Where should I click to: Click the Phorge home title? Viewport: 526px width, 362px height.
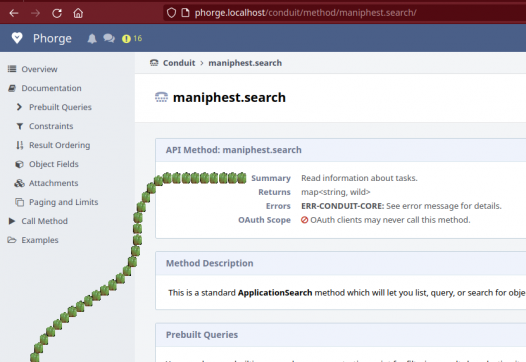(x=52, y=39)
